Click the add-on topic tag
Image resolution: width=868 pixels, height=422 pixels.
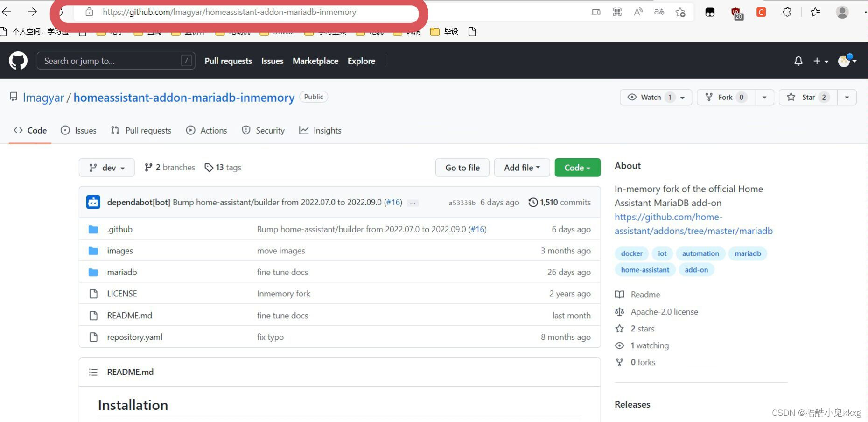coord(696,270)
